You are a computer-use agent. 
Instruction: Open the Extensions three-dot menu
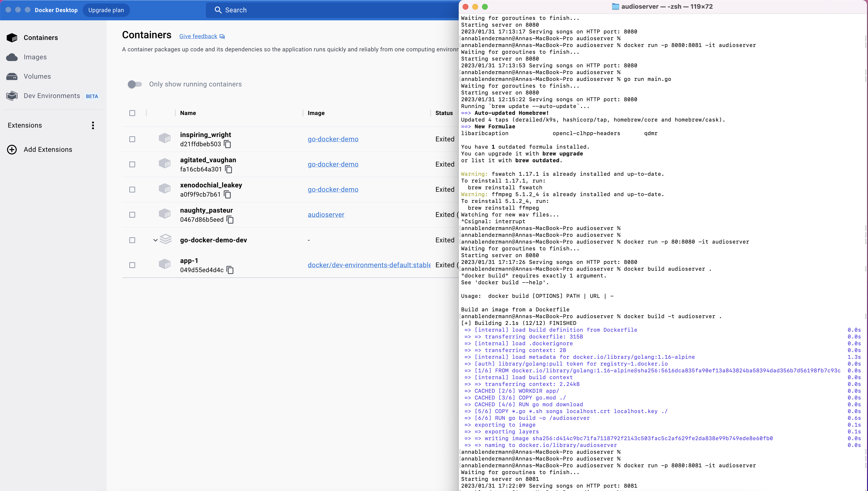pos(93,125)
